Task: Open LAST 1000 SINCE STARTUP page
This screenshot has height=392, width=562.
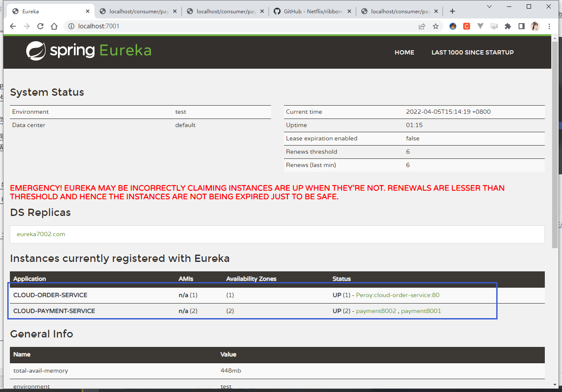Action: tap(473, 52)
